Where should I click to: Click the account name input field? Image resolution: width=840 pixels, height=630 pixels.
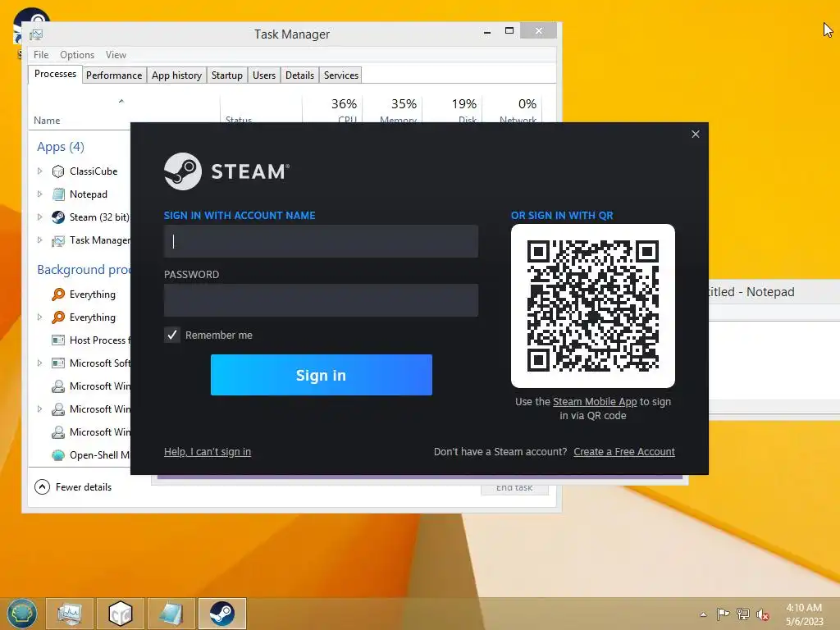[321, 241]
